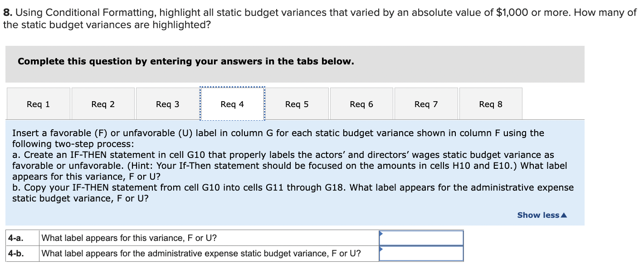Click the blue flag marker beside the 4-b answer box
The height and width of the screenshot is (265, 644).
[381, 249]
